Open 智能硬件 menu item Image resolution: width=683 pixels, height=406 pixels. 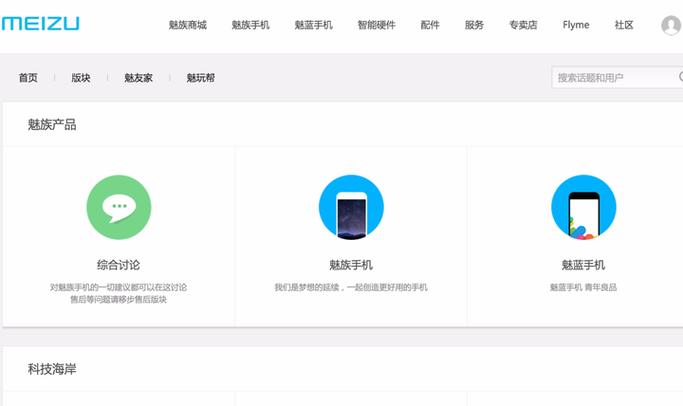pos(376,25)
